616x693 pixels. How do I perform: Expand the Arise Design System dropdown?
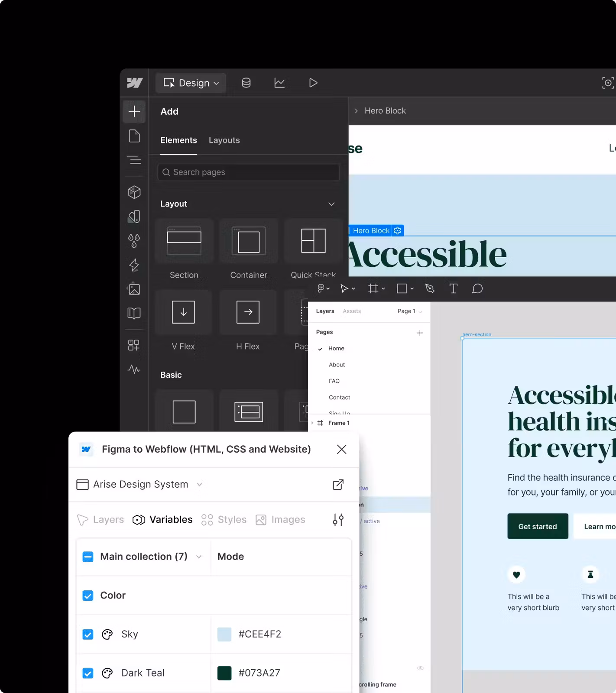(x=199, y=484)
